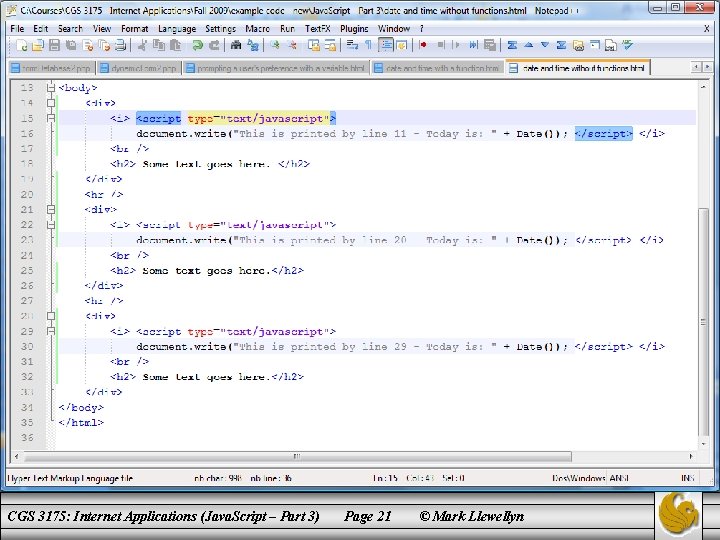Click the Print icon in toolbar
Viewport: 720px width, 540px height.
coord(119,46)
